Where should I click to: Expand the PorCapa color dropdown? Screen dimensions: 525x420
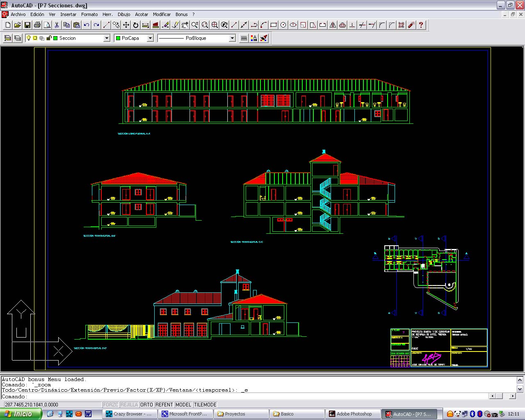[x=150, y=38]
